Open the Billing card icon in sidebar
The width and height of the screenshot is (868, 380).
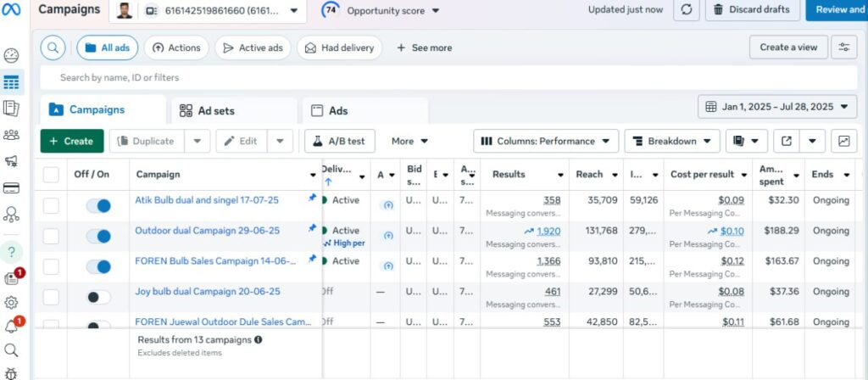point(11,187)
